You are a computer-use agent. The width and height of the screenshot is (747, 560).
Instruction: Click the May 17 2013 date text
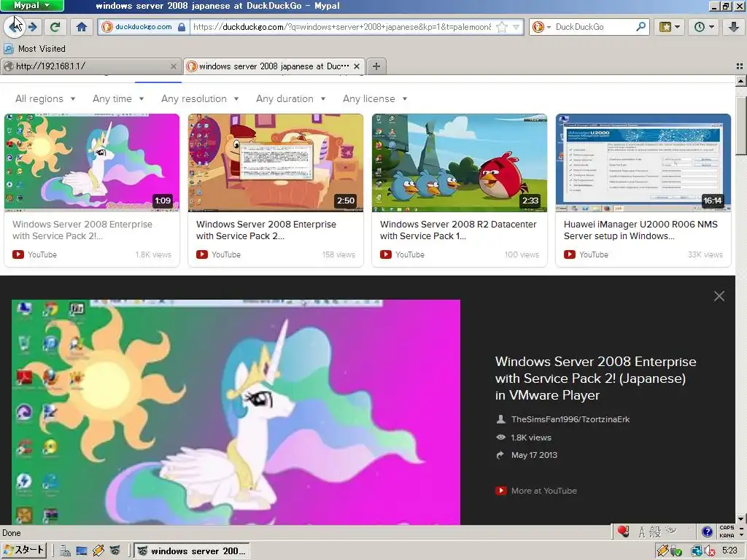tap(534, 455)
